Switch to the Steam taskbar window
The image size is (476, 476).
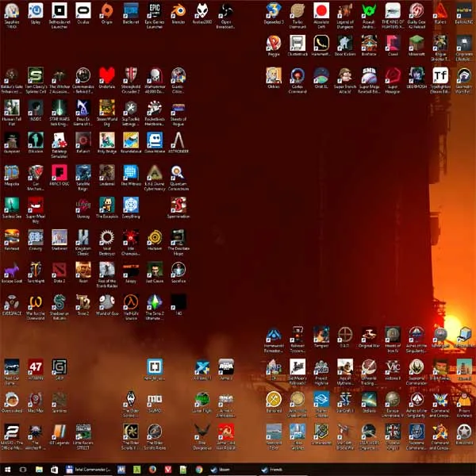(232, 470)
